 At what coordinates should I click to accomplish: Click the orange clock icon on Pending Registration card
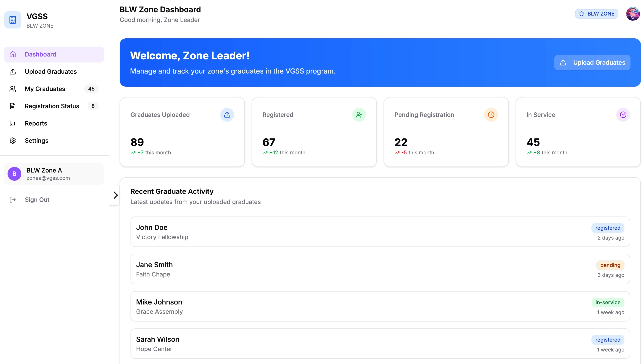(x=491, y=115)
